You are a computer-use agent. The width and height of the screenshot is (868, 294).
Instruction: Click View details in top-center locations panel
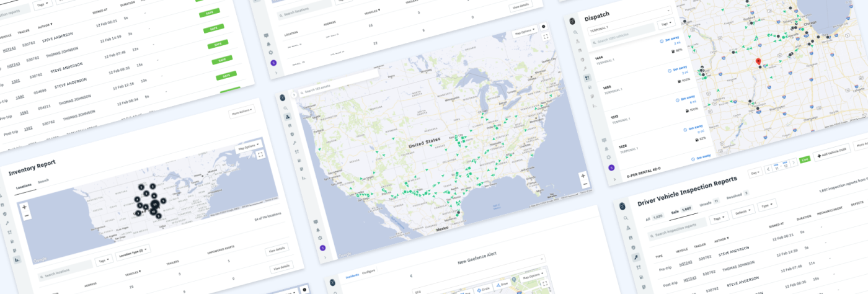(520, 6)
